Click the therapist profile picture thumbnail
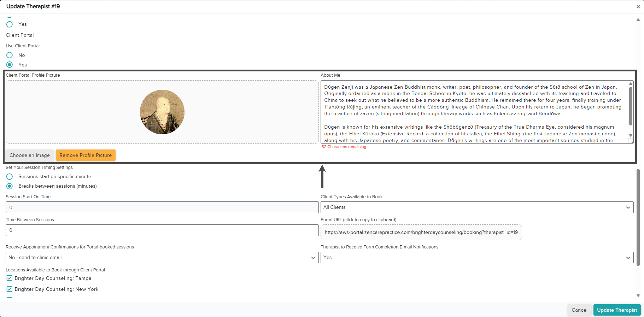The image size is (644, 317). (162, 112)
